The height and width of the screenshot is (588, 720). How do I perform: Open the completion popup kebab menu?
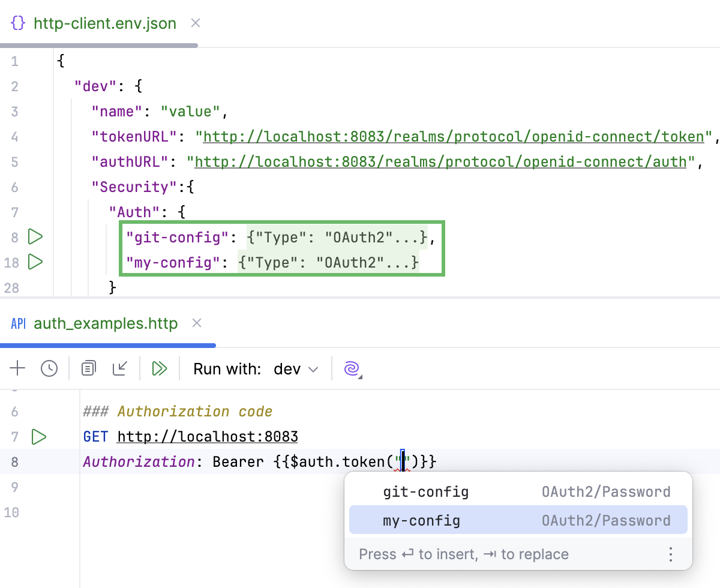pos(670,554)
